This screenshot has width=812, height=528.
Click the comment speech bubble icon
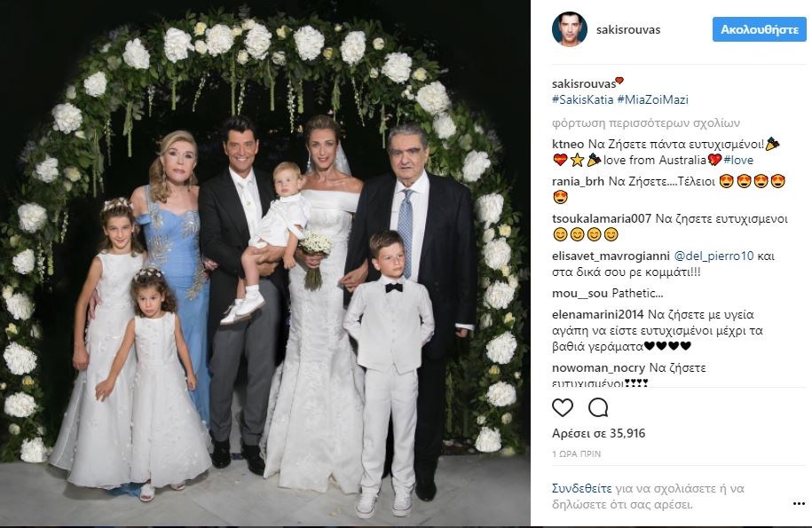click(x=598, y=408)
